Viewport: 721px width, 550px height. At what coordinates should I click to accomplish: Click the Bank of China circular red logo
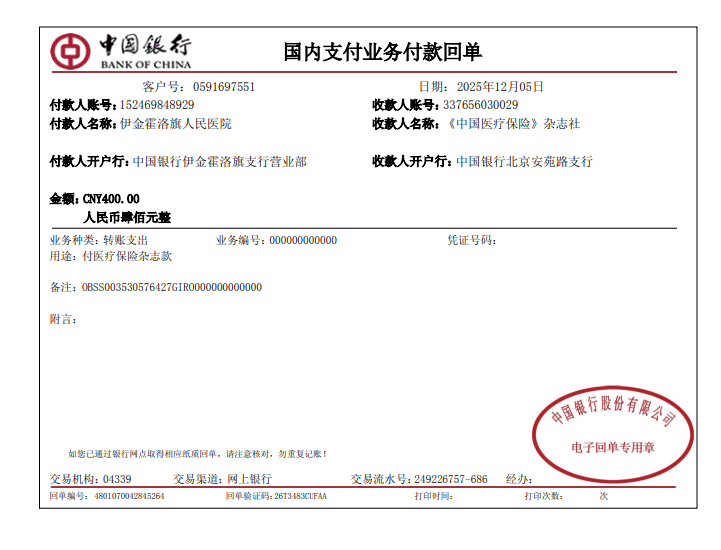(70, 52)
